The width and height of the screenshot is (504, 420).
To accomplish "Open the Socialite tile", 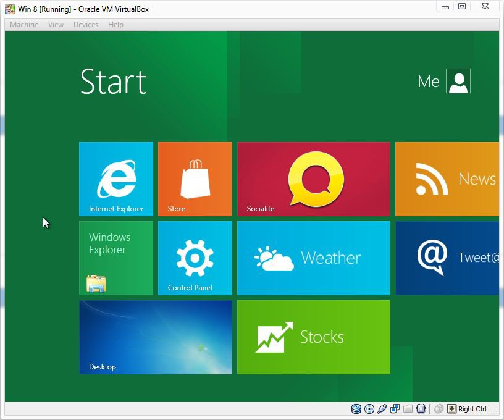I will [314, 179].
